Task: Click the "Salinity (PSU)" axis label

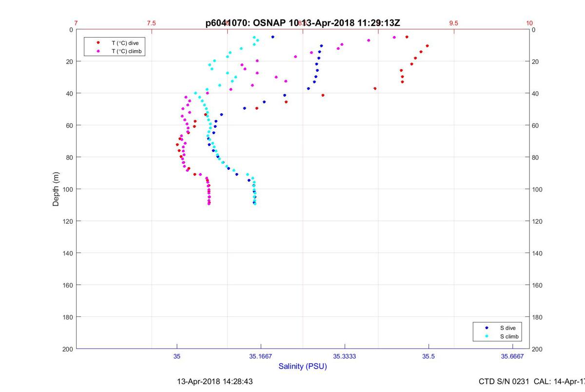Action: [x=303, y=366]
